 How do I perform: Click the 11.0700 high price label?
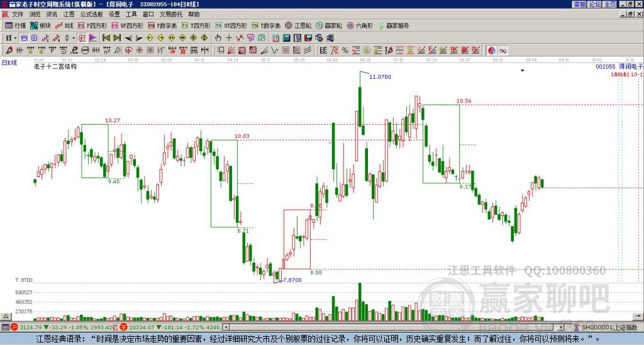(380, 77)
